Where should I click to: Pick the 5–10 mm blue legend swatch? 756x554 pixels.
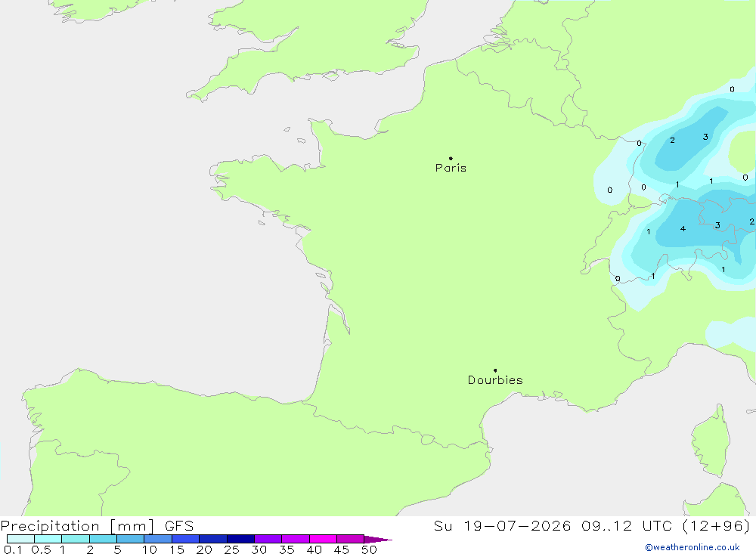(131, 539)
